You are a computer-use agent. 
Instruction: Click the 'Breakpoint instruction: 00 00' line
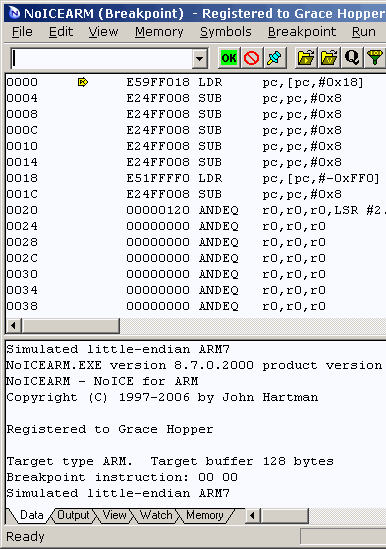[122, 477]
